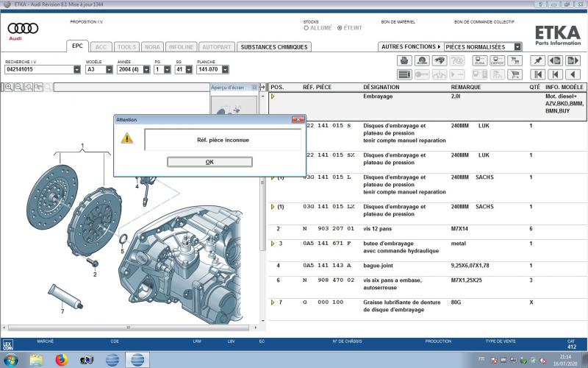The width and height of the screenshot is (588, 368).
Task: Go to previous illustration page icon
Action: point(556,60)
